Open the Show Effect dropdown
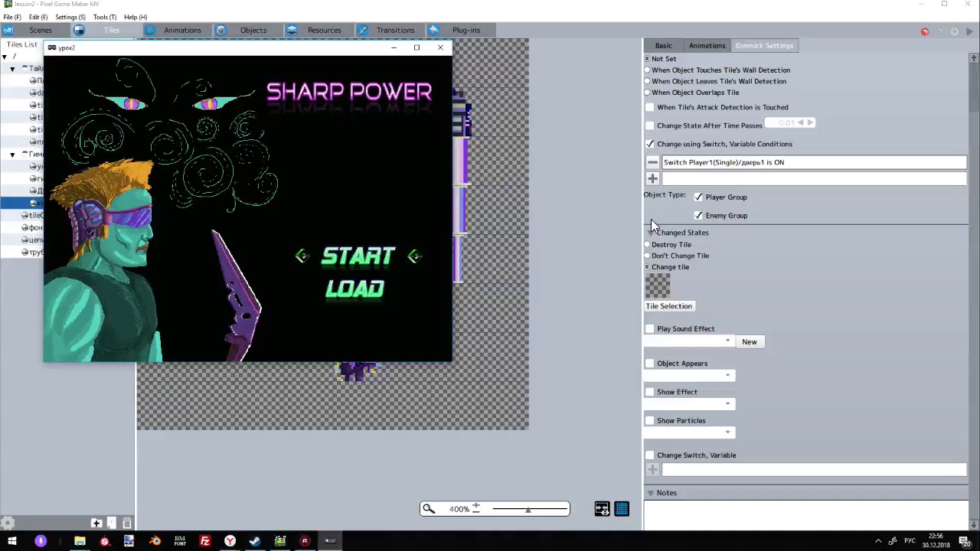The image size is (980, 551). [x=690, y=404]
